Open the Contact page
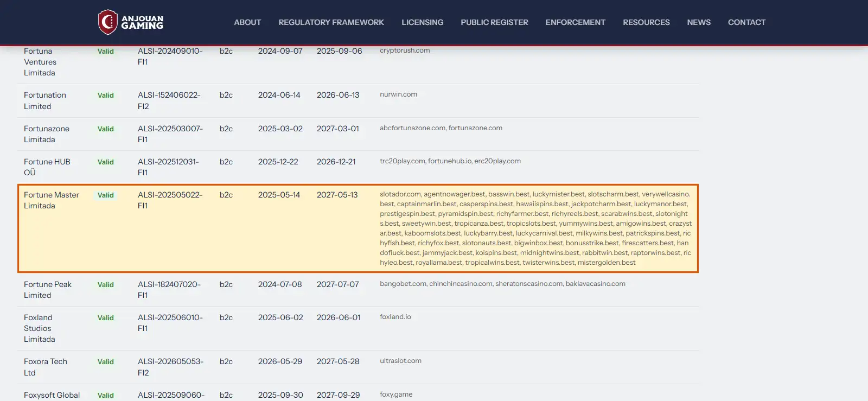Viewport: 868px width, 401px height. 746,22
